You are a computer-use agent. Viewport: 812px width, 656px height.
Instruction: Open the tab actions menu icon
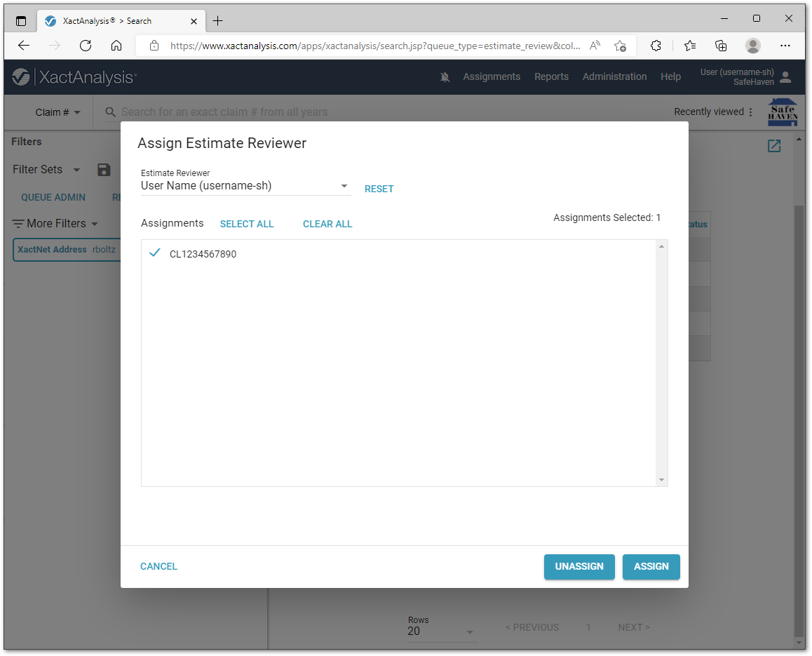[21, 21]
